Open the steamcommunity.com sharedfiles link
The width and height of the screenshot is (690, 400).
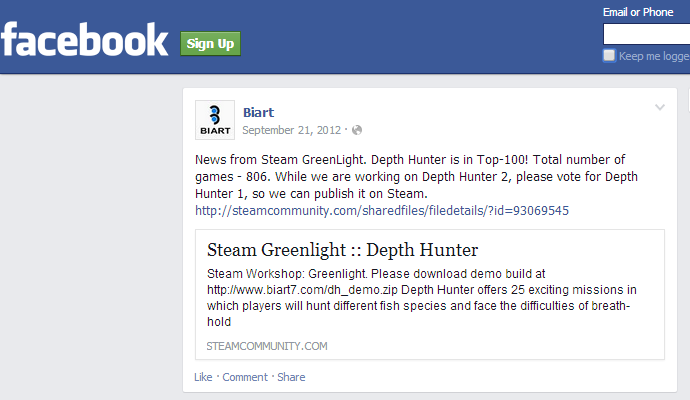pos(382,211)
